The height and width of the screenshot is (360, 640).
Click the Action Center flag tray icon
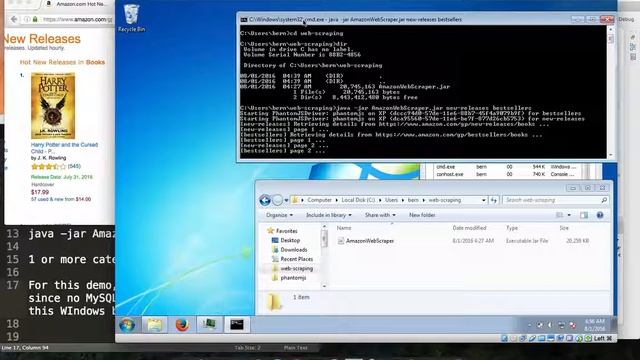coord(540,325)
